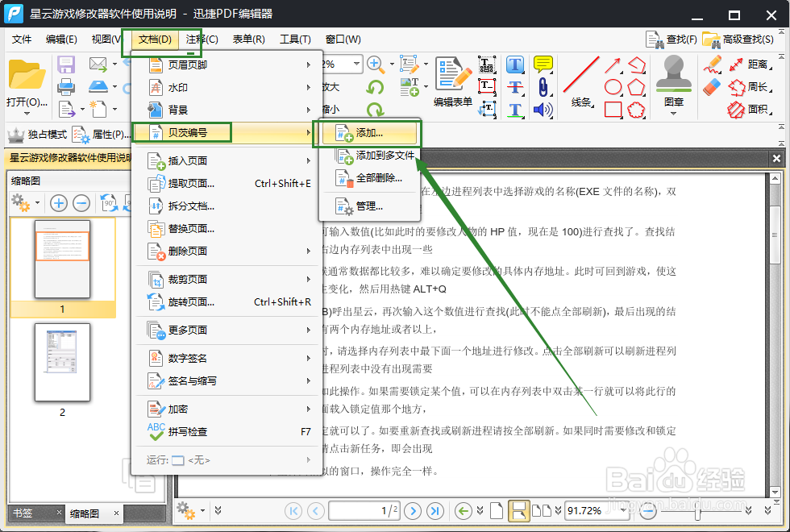Open the sticky note comment tool
This screenshot has width=790, height=532.
[543, 64]
